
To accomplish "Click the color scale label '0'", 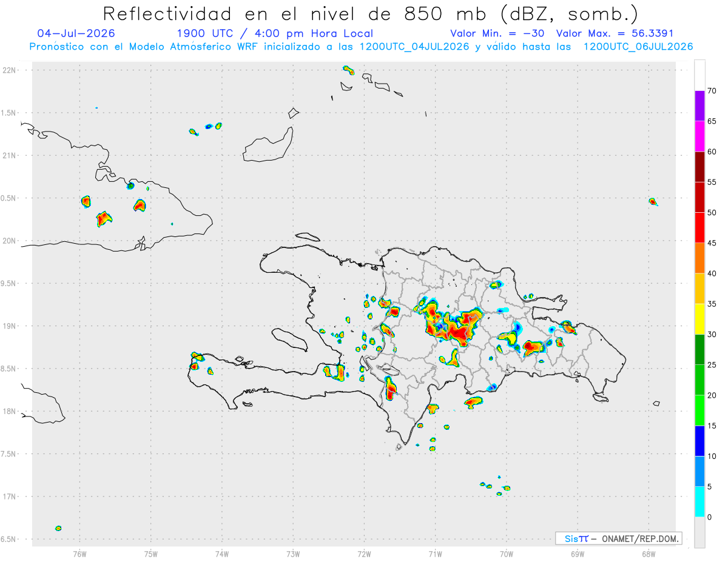I will (710, 517).
